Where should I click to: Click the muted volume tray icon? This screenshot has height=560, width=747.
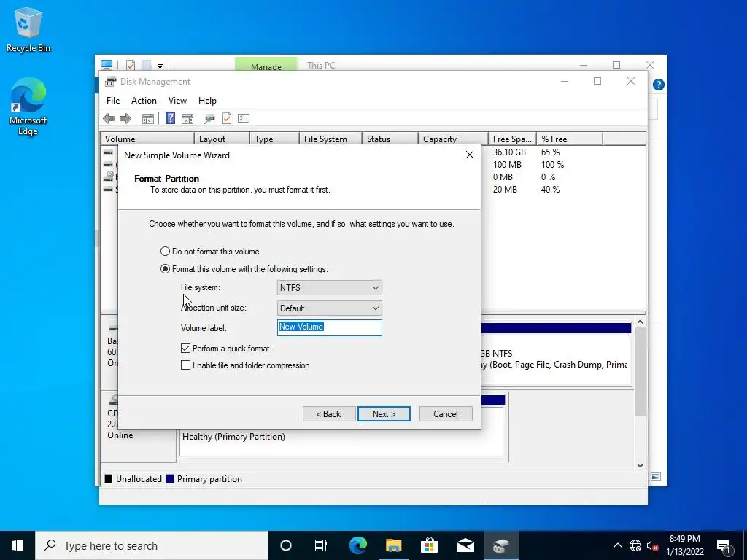652,545
